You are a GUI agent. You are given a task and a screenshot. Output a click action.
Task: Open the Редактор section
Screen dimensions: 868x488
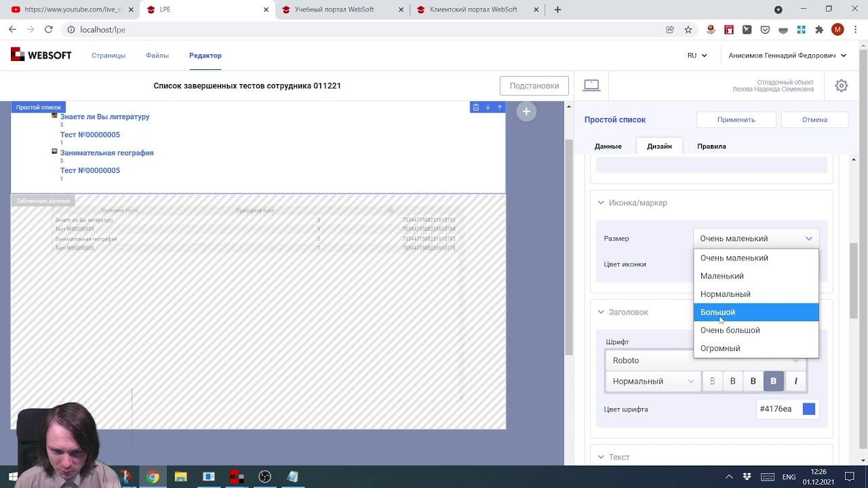205,56
